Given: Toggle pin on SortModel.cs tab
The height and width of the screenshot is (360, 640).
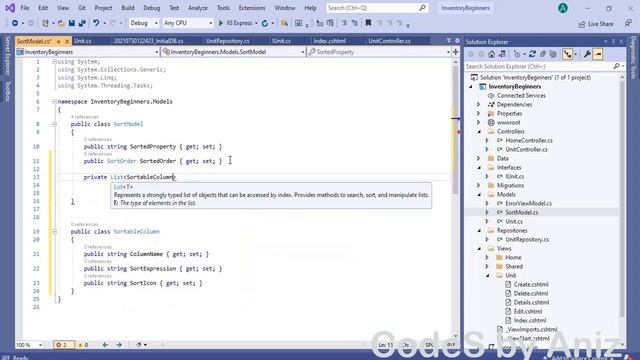Looking at the screenshot, I should pyautogui.click(x=58, y=41).
